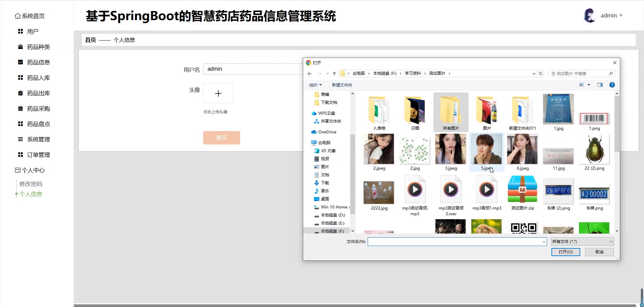The height and width of the screenshot is (307, 644).
Task: Toggle the preview pane icon
Action: [x=600, y=85]
